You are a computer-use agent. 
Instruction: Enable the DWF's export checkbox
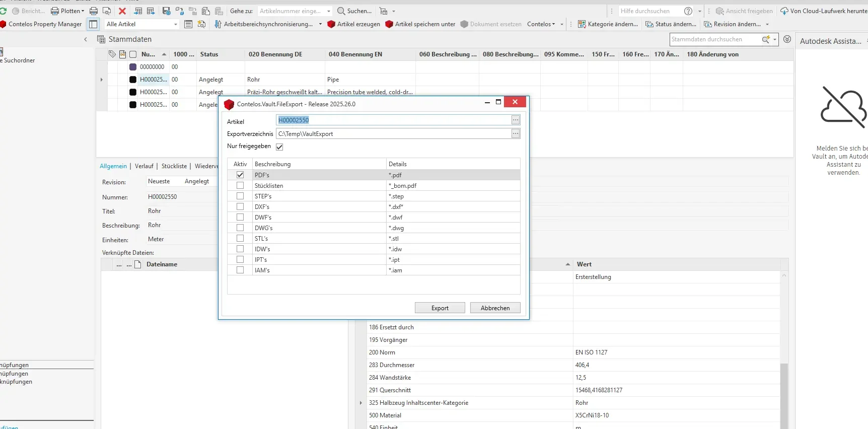pyautogui.click(x=240, y=217)
